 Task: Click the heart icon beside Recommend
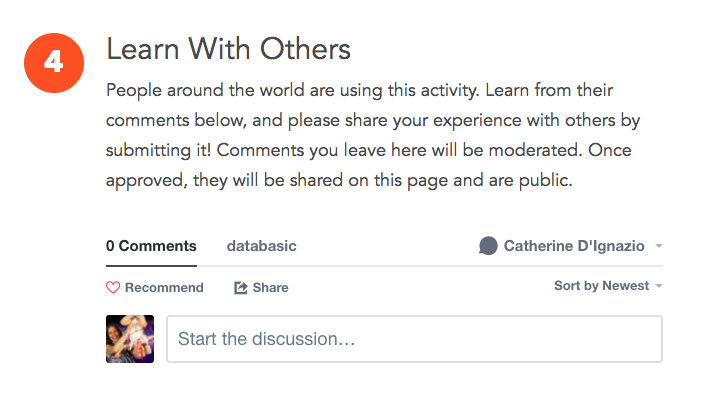click(113, 287)
